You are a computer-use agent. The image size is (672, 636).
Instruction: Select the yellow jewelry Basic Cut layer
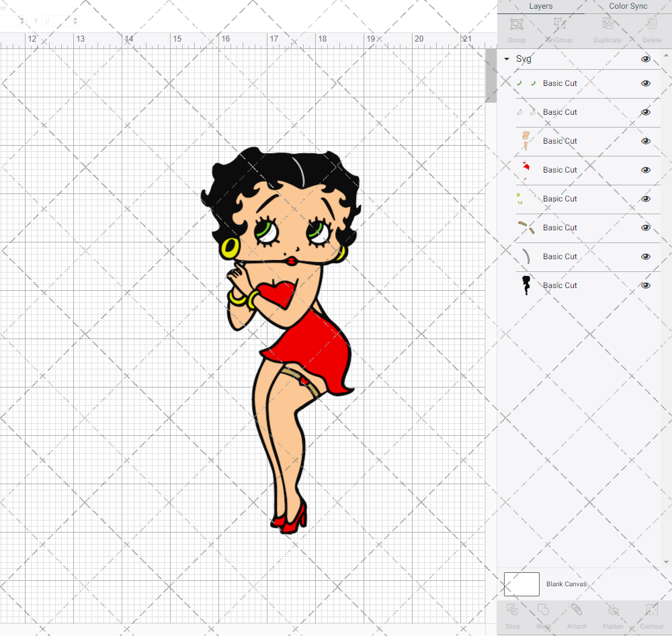click(560, 199)
